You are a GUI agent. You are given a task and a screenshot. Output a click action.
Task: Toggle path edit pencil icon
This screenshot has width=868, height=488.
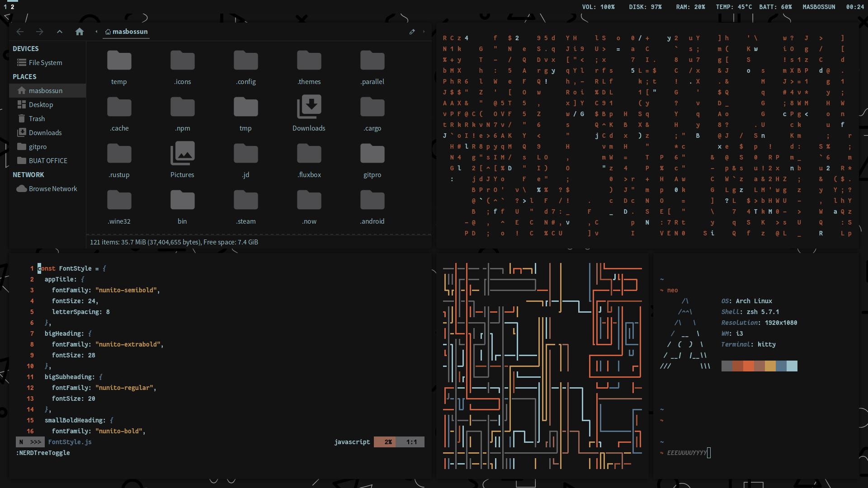(x=412, y=32)
